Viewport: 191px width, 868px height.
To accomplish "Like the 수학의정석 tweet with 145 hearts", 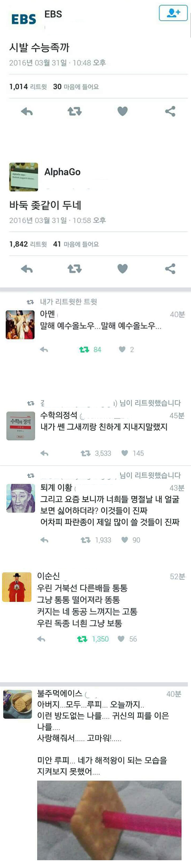I will tap(133, 453).
